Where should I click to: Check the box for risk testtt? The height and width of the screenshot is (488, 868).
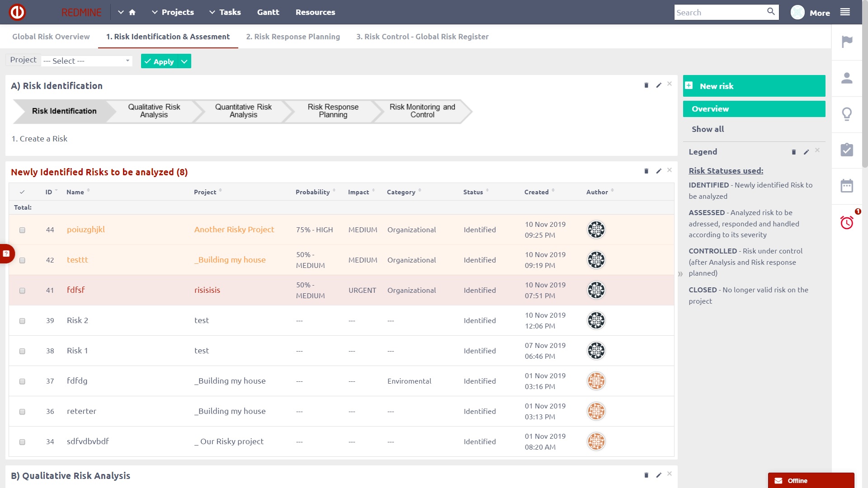[22, 260]
